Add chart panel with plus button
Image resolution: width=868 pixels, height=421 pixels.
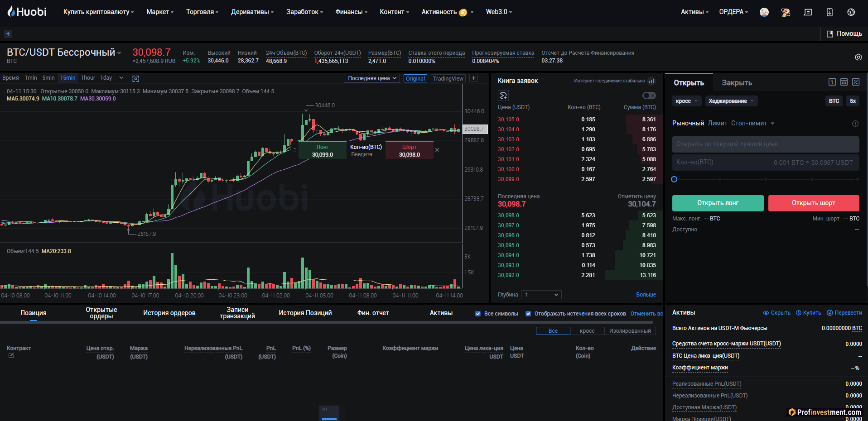[473, 78]
